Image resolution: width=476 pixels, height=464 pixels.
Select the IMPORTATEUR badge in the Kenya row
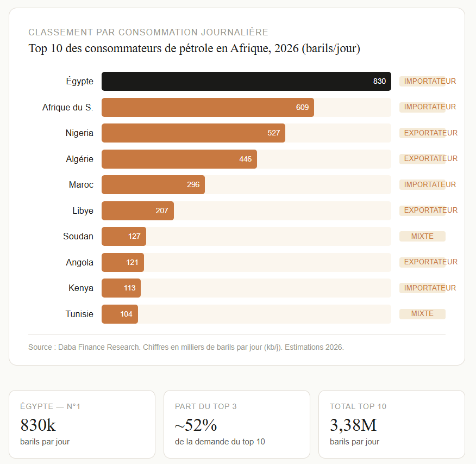pos(423,288)
